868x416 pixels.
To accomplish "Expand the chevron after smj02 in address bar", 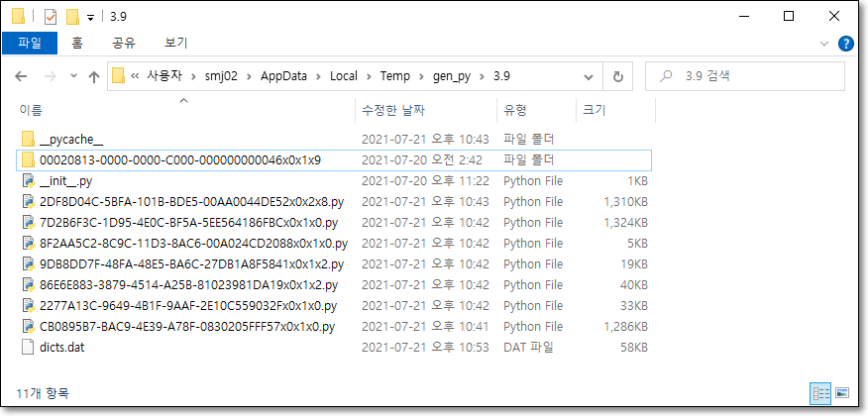I will [249, 76].
